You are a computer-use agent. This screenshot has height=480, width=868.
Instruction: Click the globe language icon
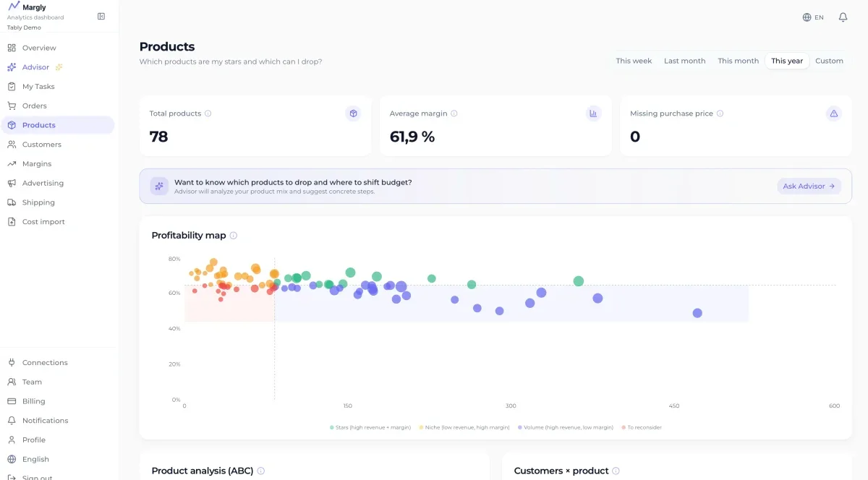807,17
